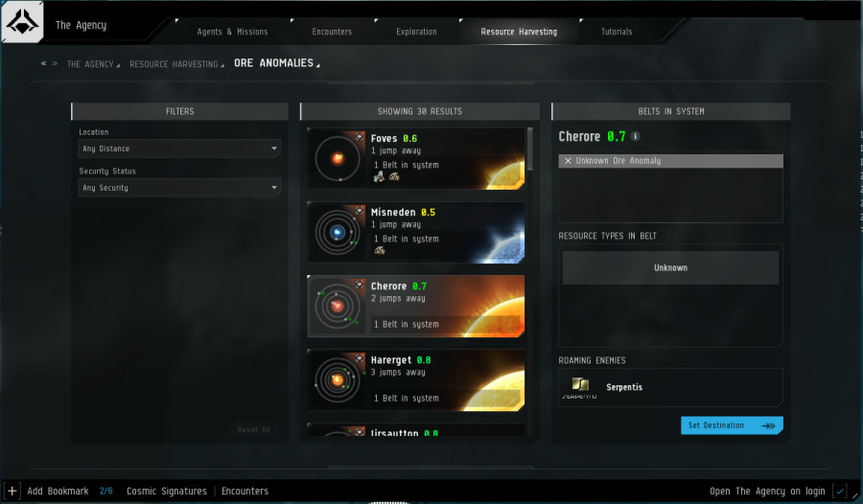
Task: Select the Misneden 0.5 system card
Action: pos(415,232)
